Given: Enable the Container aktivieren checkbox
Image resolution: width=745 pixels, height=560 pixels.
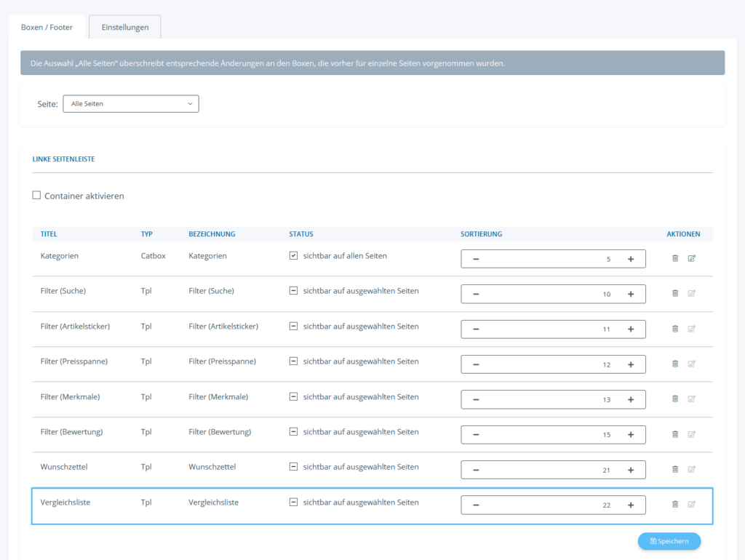Looking at the screenshot, I should pyautogui.click(x=37, y=196).
